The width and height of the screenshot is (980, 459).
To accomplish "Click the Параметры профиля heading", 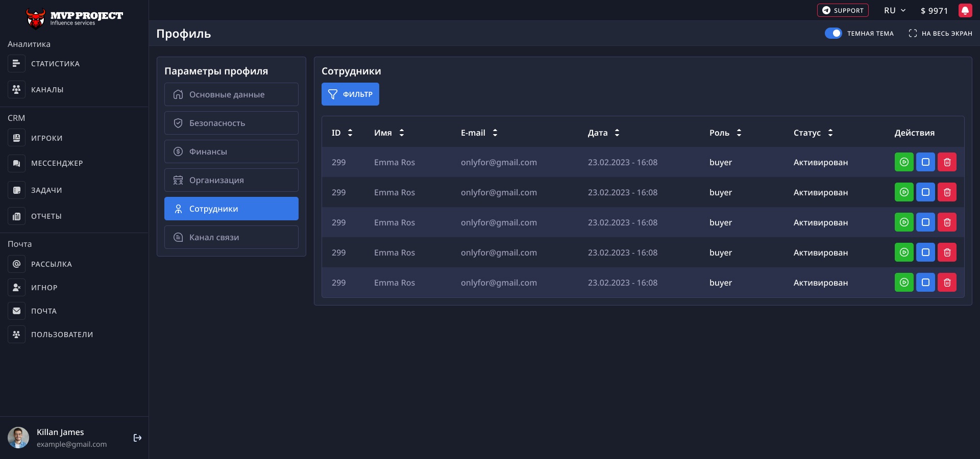I will click(216, 71).
